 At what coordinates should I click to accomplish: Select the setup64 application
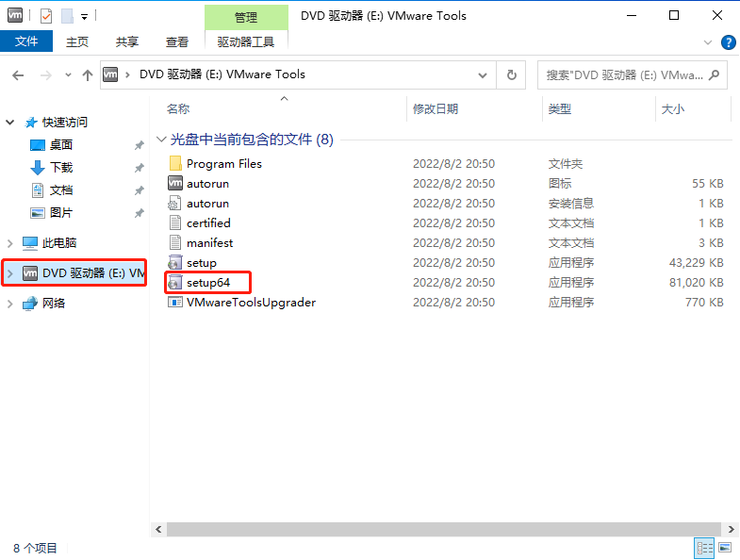(208, 283)
